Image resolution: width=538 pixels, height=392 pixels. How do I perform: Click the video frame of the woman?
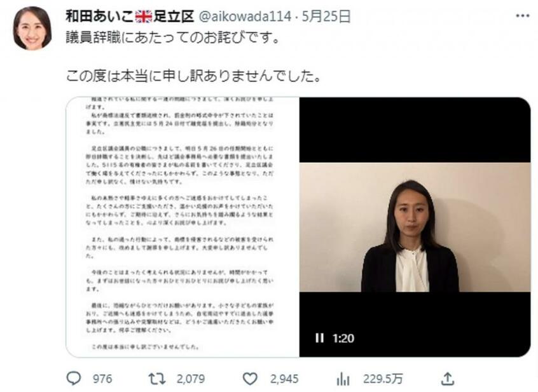pos(415,227)
